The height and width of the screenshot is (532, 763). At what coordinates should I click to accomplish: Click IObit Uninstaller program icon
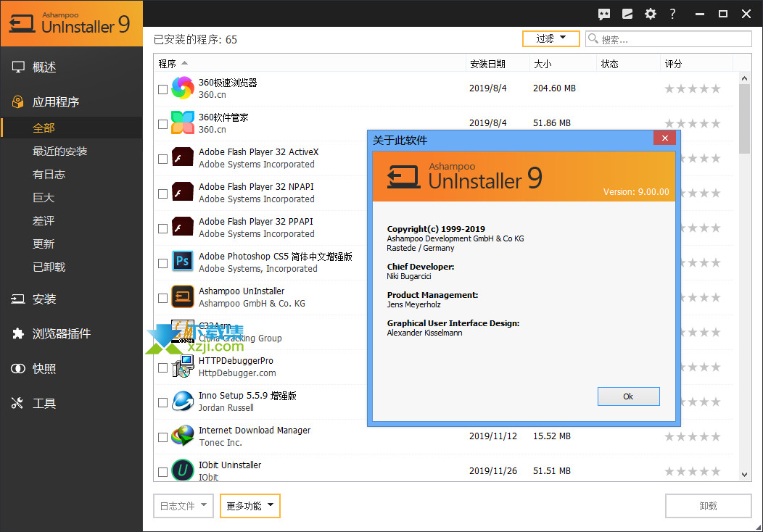pyautogui.click(x=183, y=470)
